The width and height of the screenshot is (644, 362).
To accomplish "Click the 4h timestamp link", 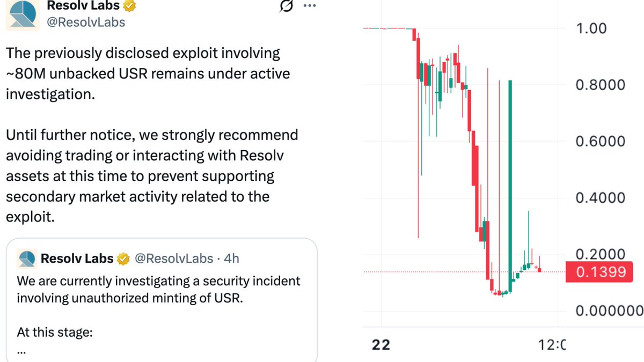I will (232, 258).
